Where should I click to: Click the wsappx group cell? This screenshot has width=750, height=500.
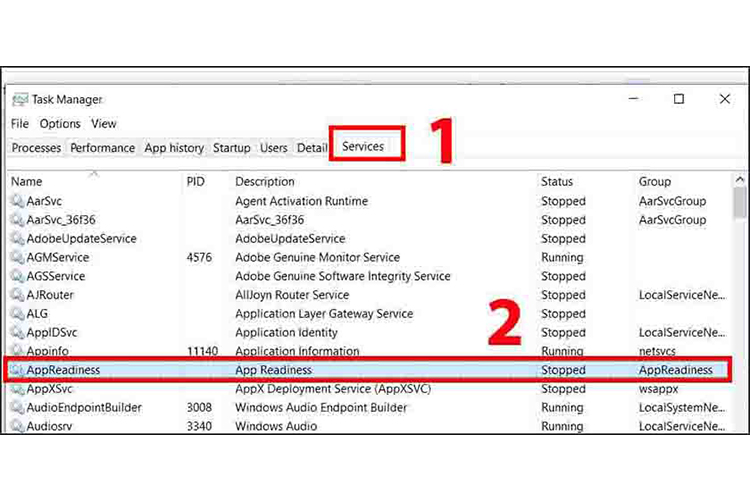click(x=658, y=389)
